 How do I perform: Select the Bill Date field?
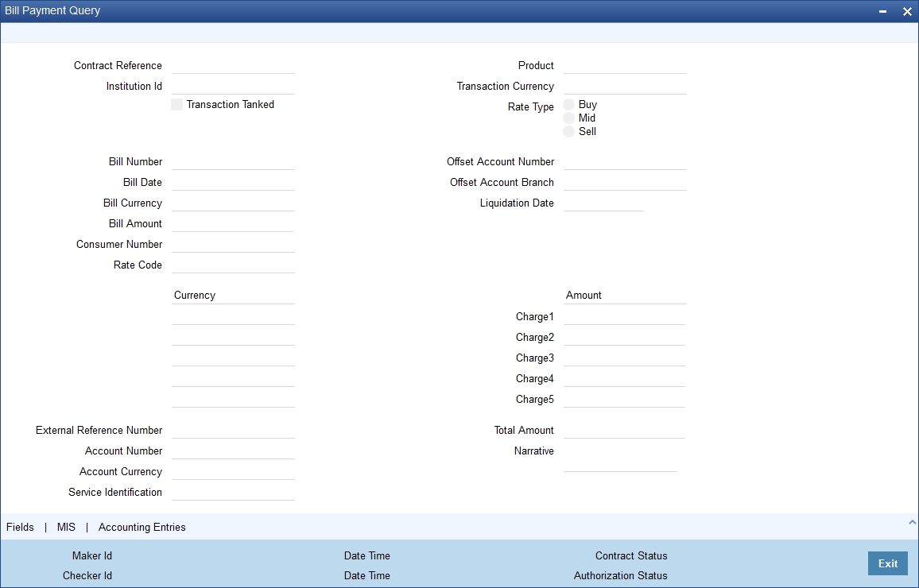(x=232, y=181)
